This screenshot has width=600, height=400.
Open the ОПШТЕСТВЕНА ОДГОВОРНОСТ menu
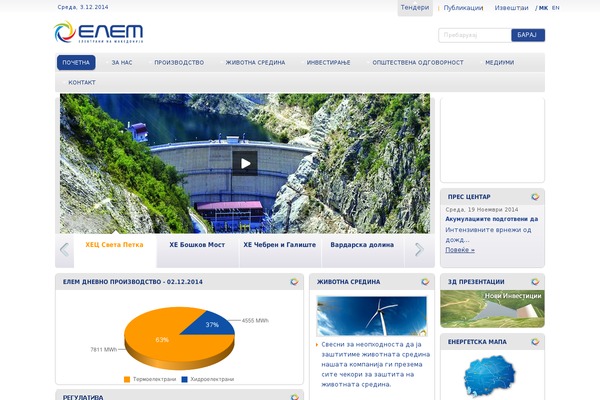418,62
